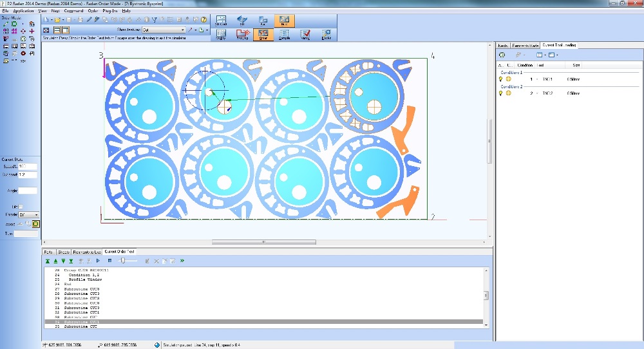Click the Speed% input field
Image resolution: width=644 pixels, height=349 pixels.
pyautogui.click(x=28, y=166)
